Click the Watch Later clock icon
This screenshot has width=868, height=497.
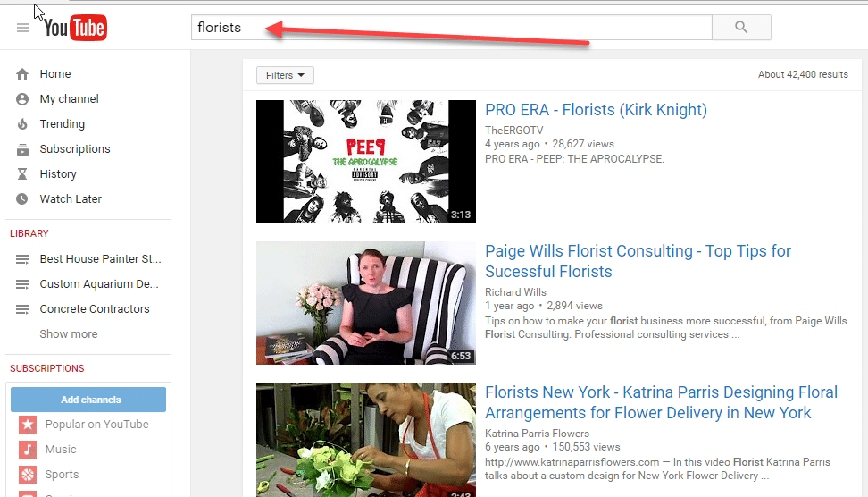[x=22, y=199]
